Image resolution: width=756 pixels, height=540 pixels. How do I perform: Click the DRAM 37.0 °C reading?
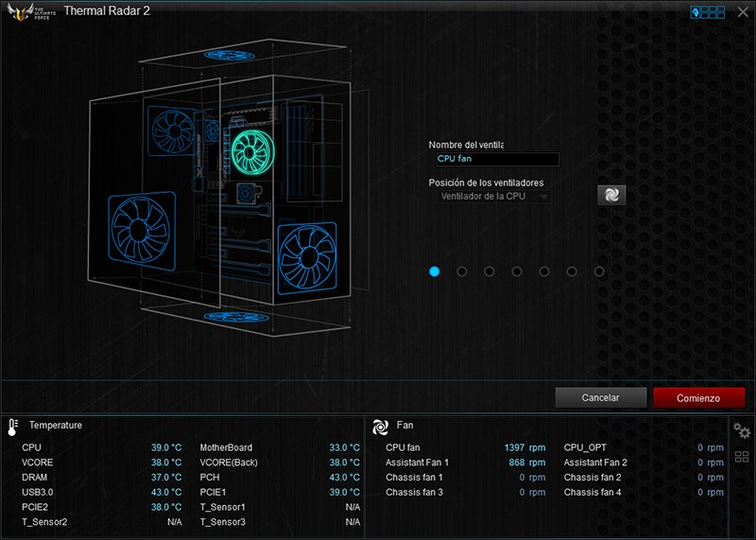[x=166, y=478]
